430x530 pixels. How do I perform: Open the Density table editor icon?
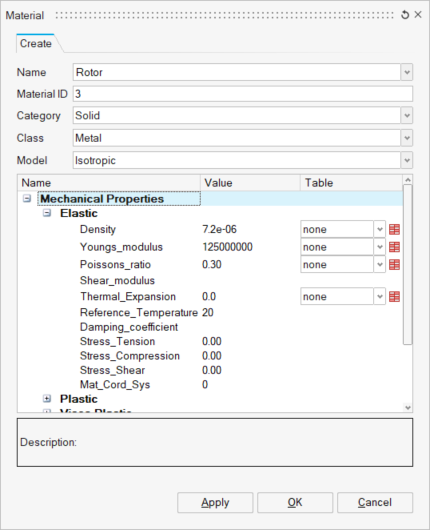[394, 230]
